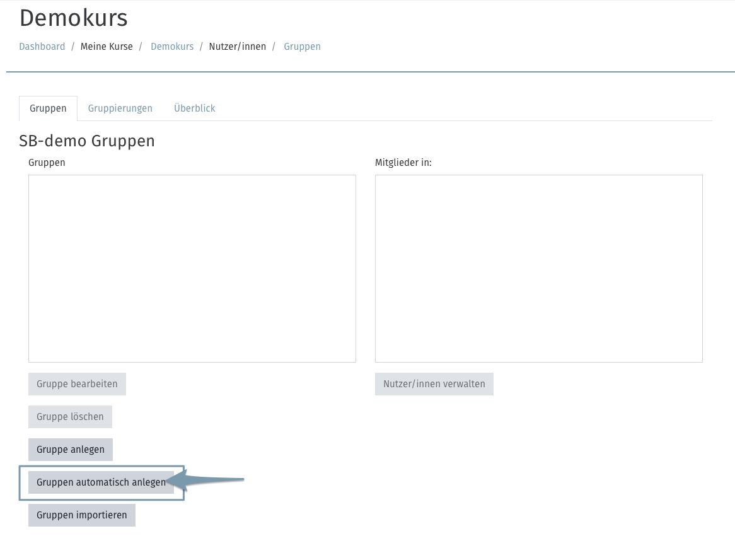735x560 pixels.
Task: Open the Überblick tab
Action: click(x=194, y=108)
